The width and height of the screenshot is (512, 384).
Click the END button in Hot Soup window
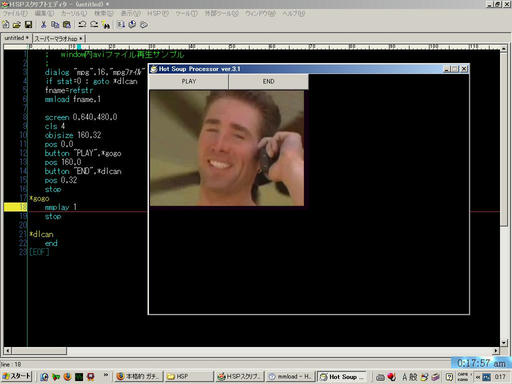pyautogui.click(x=268, y=82)
